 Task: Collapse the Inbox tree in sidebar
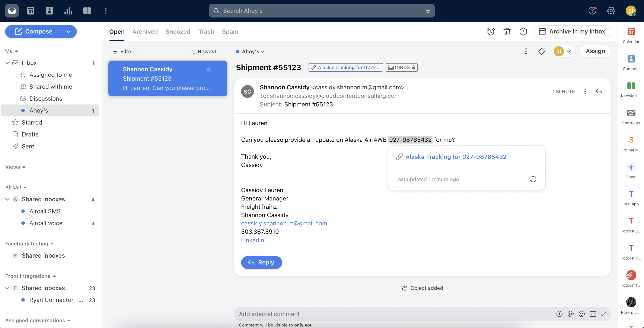[7, 63]
